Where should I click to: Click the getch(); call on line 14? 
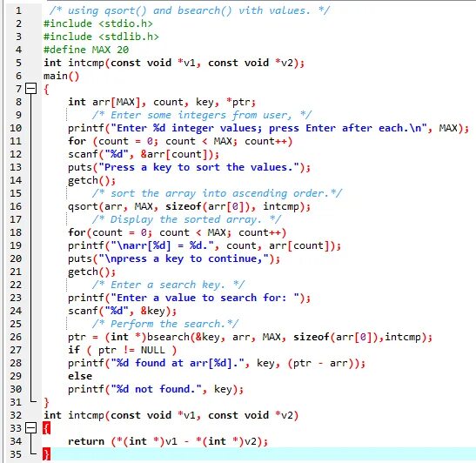(x=91, y=180)
